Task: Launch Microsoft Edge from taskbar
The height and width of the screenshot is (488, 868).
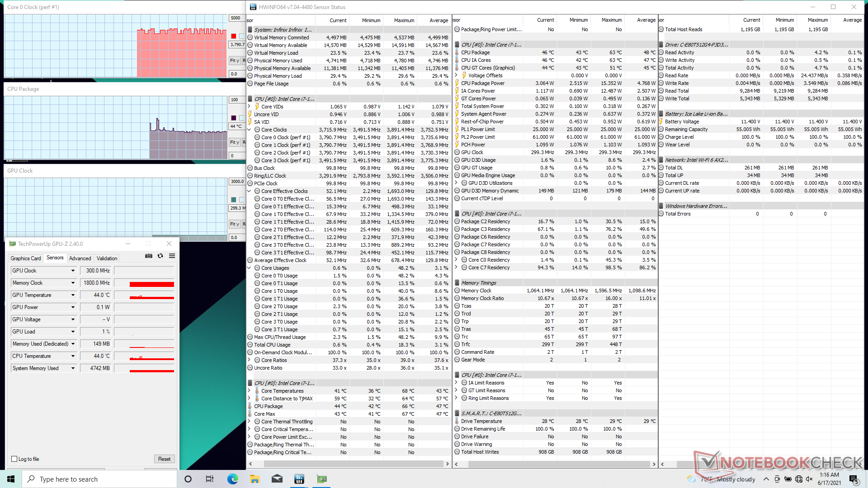Action: point(232,479)
